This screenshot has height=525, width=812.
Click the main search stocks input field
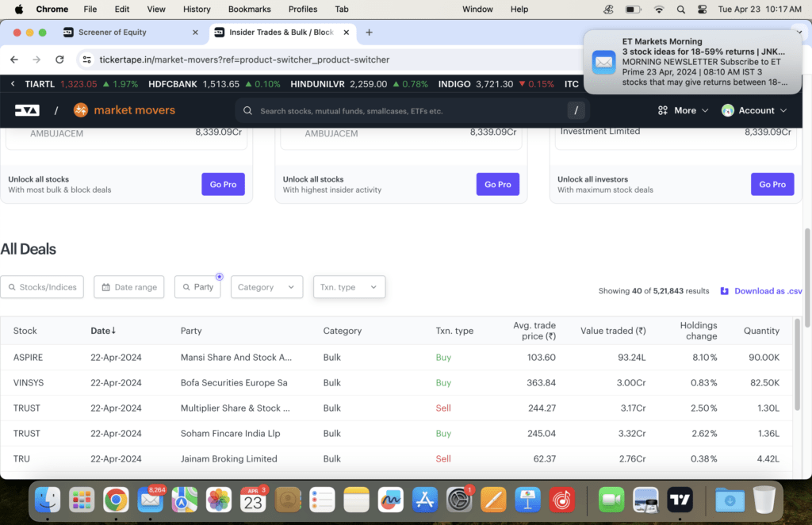[412, 111]
